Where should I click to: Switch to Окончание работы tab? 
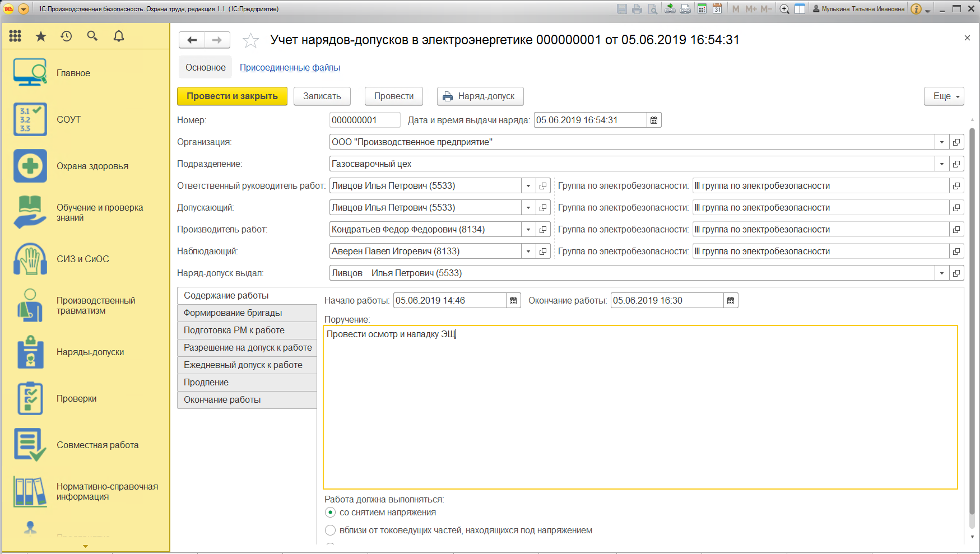(247, 400)
